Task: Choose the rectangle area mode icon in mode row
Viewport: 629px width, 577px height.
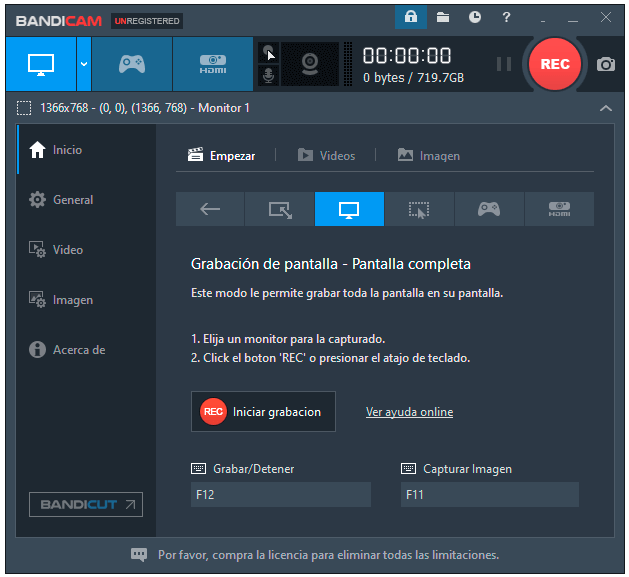Action: [280, 209]
